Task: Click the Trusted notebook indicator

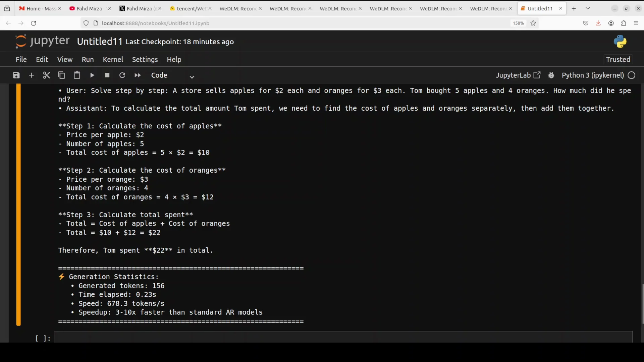Action: tap(618, 59)
